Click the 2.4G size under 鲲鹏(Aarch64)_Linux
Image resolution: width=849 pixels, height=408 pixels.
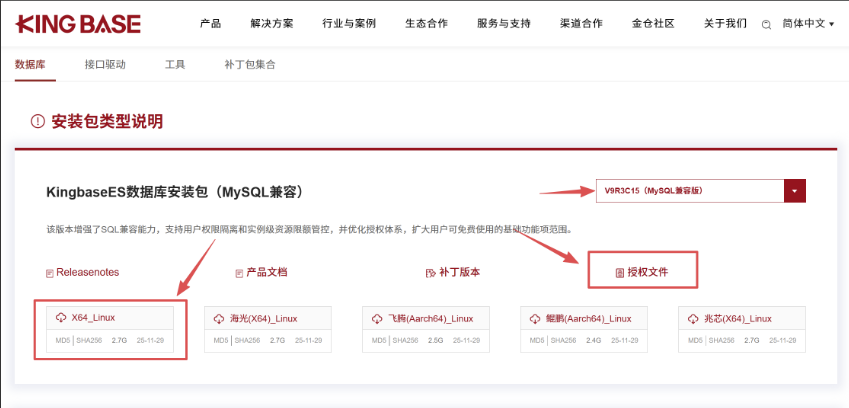pos(593,341)
